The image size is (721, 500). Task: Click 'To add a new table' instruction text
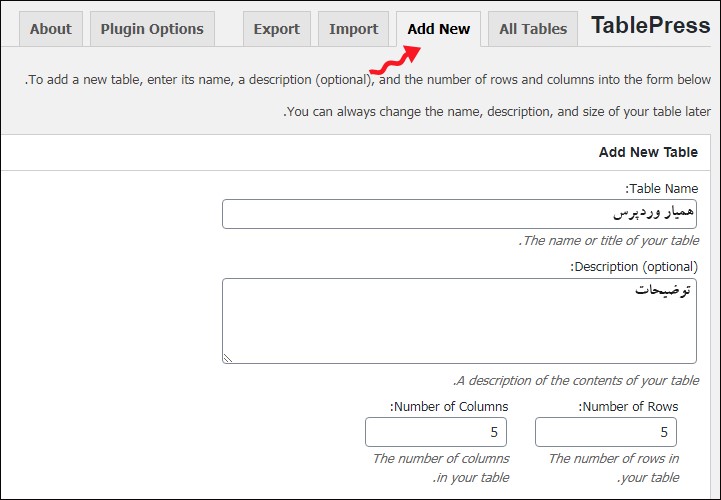point(368,80)
